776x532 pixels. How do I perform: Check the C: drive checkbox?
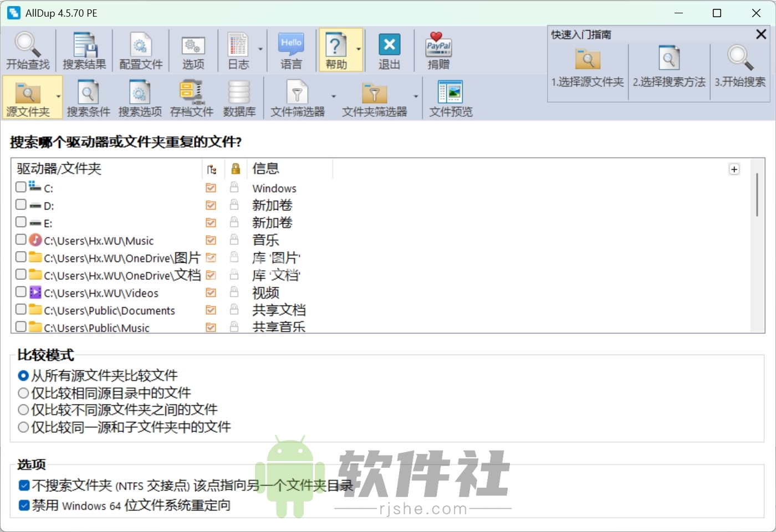tap(21, 187)
